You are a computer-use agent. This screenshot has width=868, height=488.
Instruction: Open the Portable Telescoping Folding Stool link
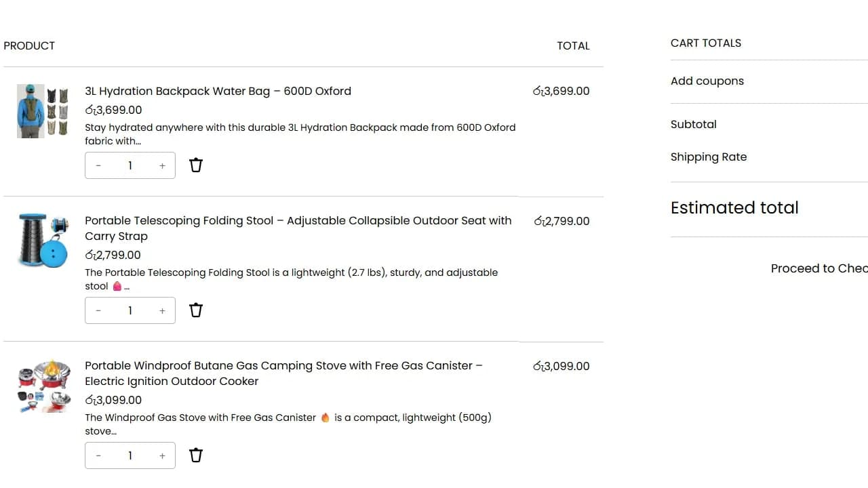tap(298, 228)
